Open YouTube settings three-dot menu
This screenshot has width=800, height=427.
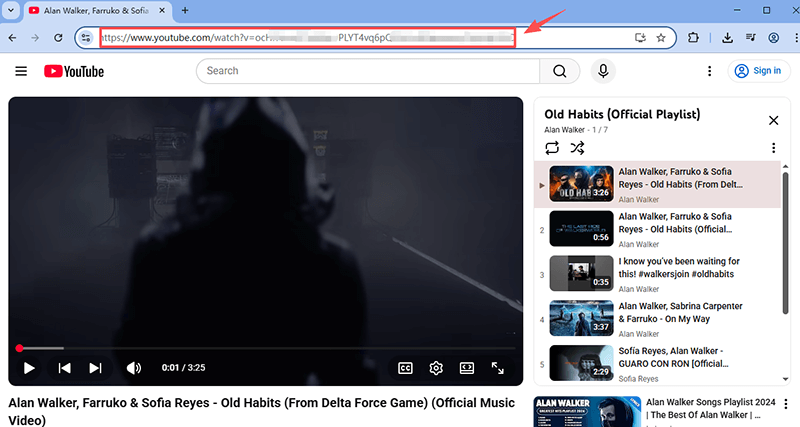point(709,71)
